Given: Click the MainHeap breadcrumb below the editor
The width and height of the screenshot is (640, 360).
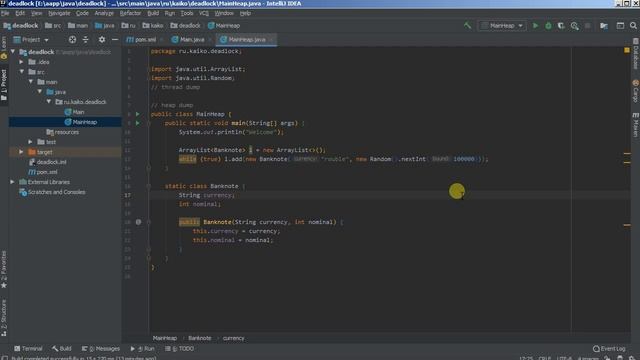Looking at the screenshot, I should coord(165,338).
